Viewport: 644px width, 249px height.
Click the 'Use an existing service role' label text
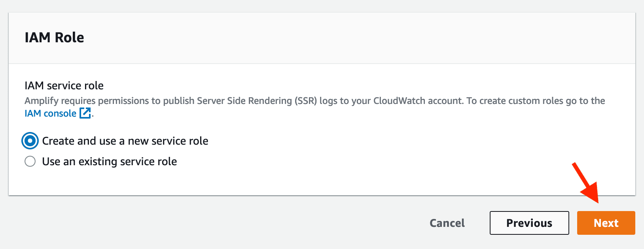pos(110,162)
